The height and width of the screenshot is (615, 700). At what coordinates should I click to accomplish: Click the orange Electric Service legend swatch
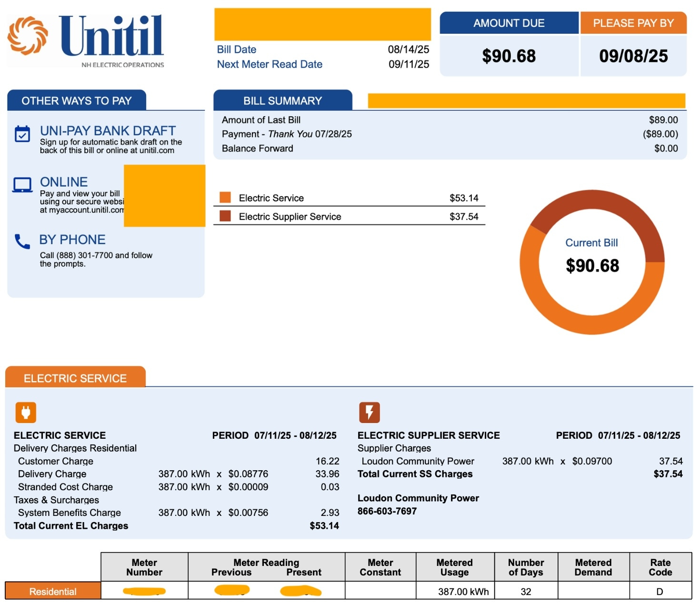pyautogui.click(x=225, y=197)
